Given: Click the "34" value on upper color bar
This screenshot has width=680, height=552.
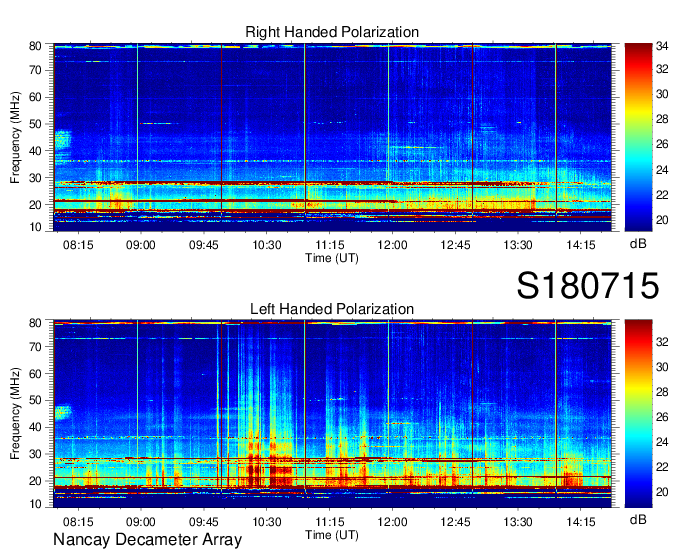Looking at the screenshot, I should [x=662, y=46].
